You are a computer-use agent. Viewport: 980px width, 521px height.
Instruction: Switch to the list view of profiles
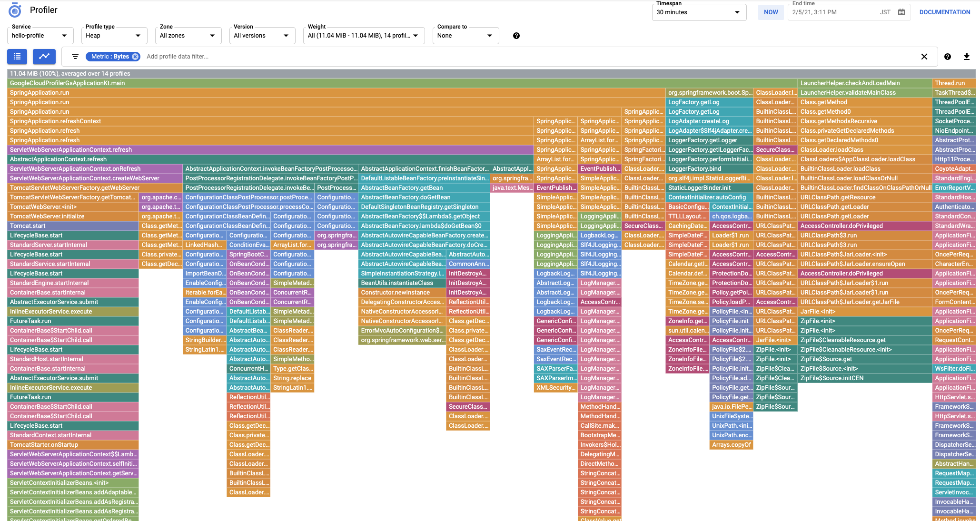tap(17, 56)
